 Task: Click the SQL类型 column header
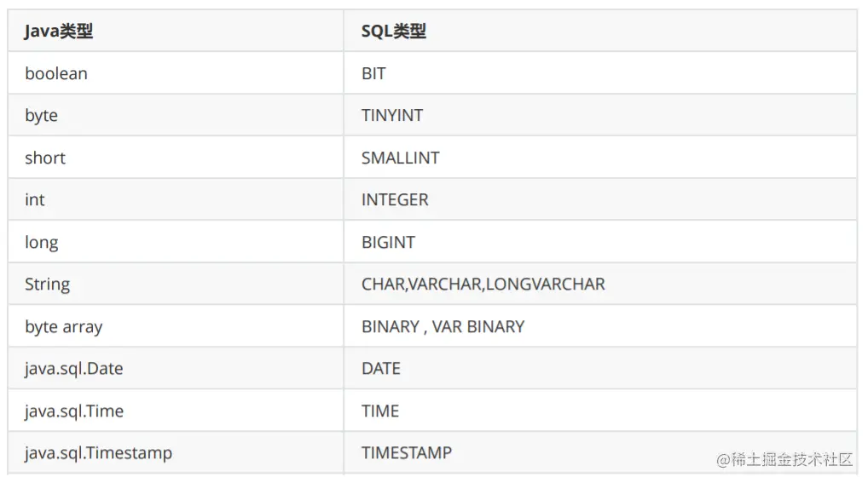pos(394,32)
